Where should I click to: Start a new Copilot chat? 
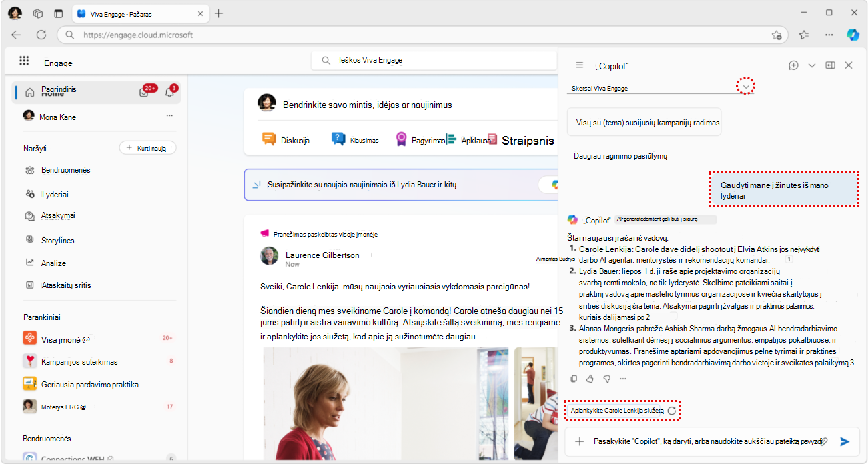[793, 65]
